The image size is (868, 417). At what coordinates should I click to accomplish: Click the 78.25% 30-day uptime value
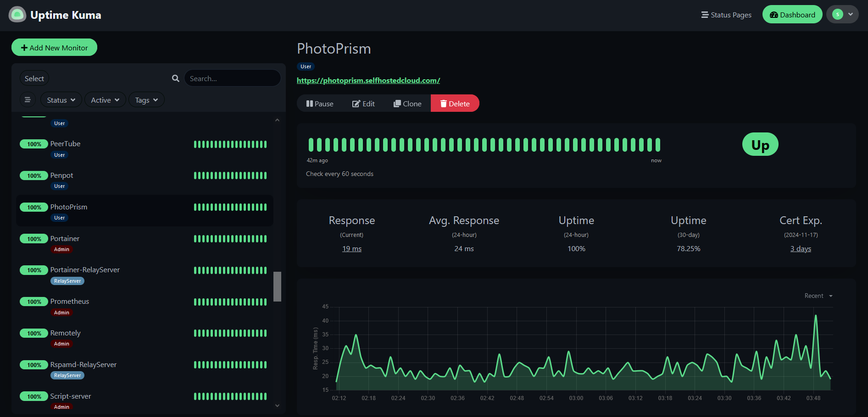(x=689, y=248)
